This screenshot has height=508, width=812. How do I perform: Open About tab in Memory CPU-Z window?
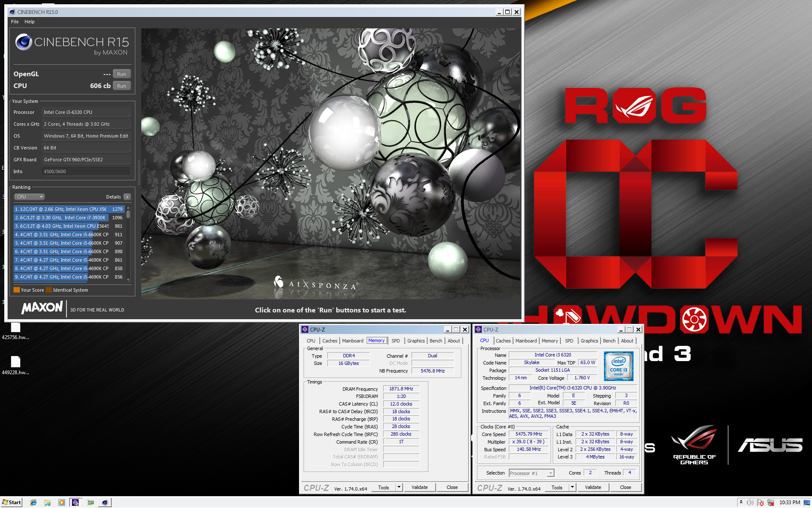click(x=454, y=341)
